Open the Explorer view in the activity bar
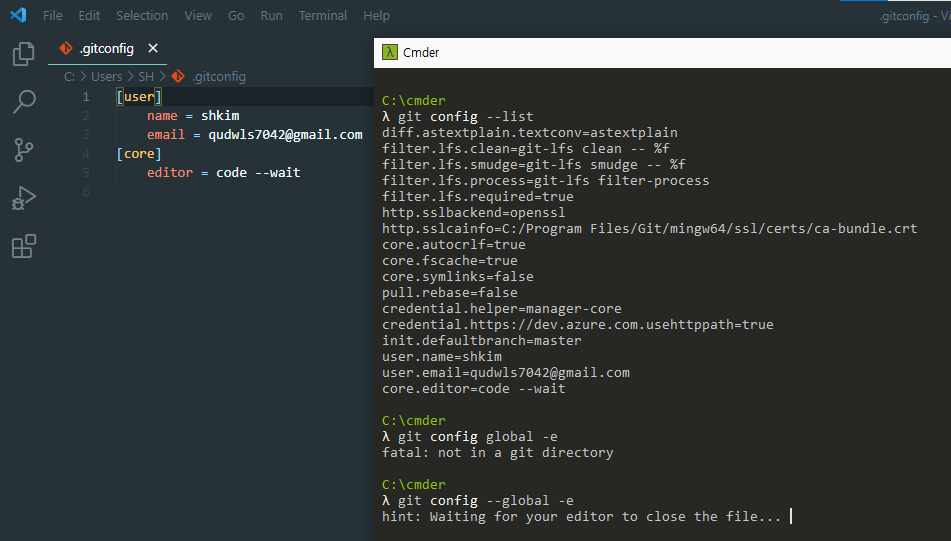The width and height of the screenshot is (951, 541). pyautogui.click(x=24, y=54)
